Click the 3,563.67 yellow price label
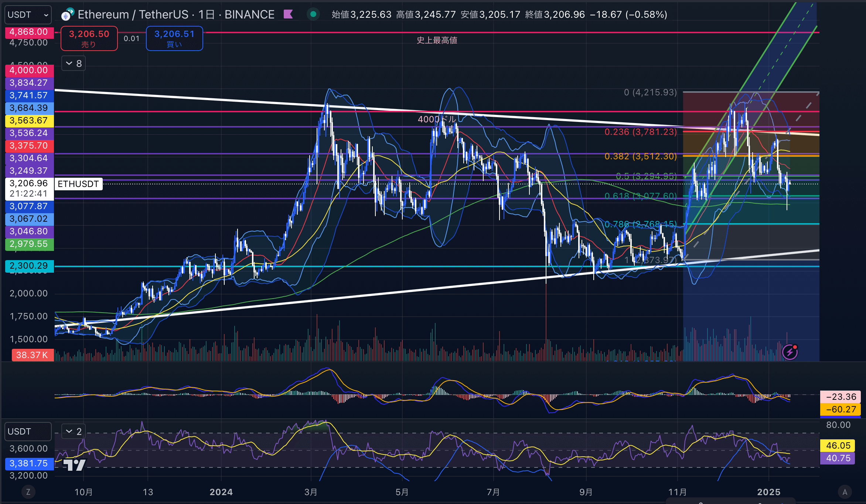This screenshot has height=504, width=866. coord(30,120)
